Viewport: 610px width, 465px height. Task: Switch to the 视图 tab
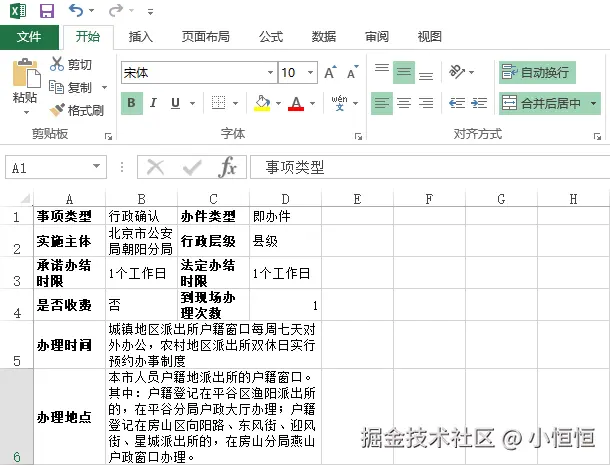coord(429,37)
